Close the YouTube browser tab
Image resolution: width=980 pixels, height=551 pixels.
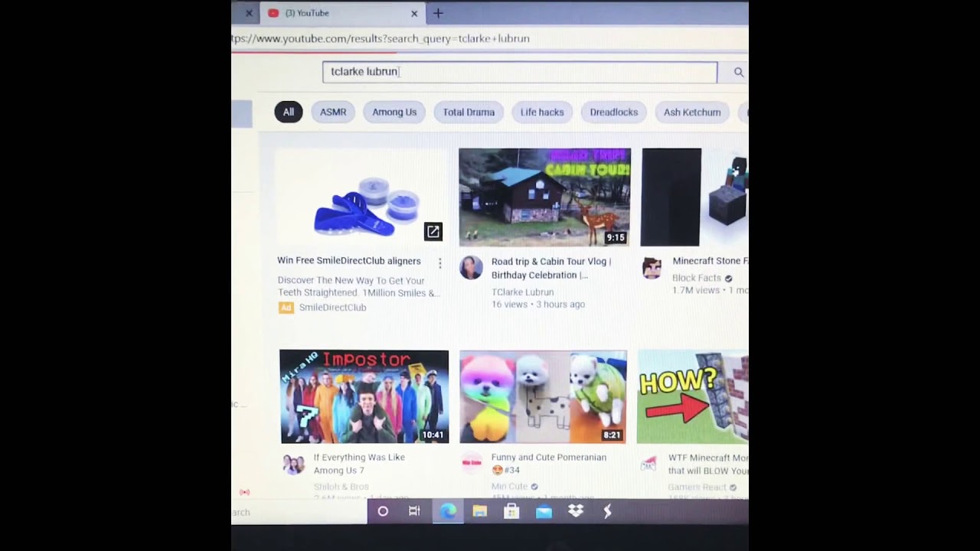(414, 13)
